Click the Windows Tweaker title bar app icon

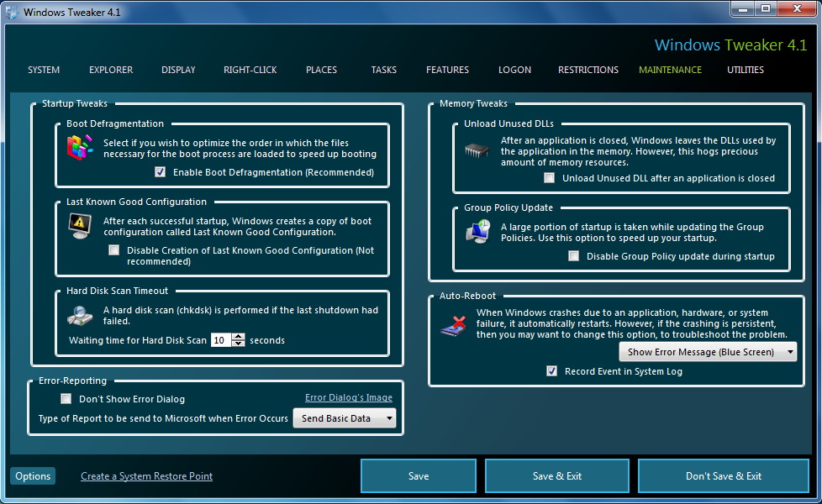pos(13,13)
